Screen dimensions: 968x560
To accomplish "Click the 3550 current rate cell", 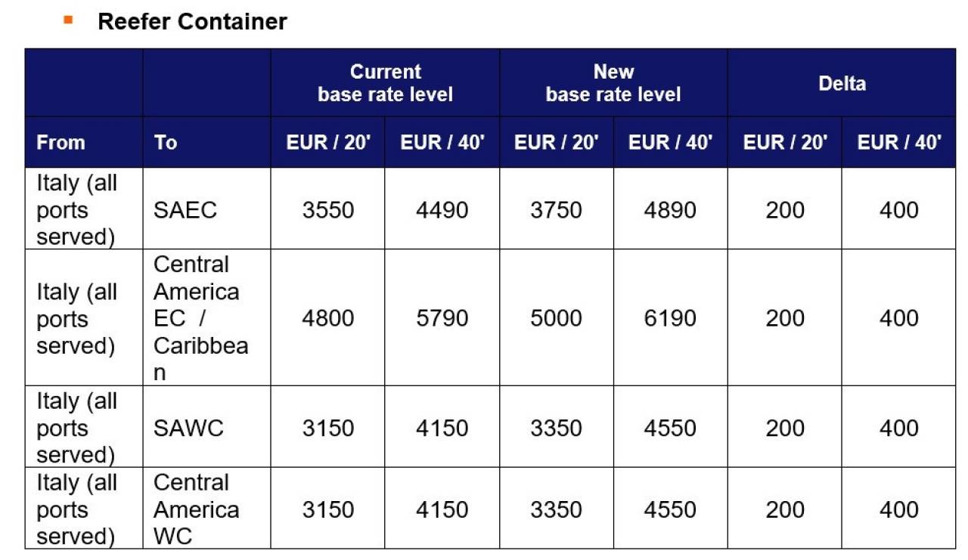I will pyautogui.click(x=327, y=209).
